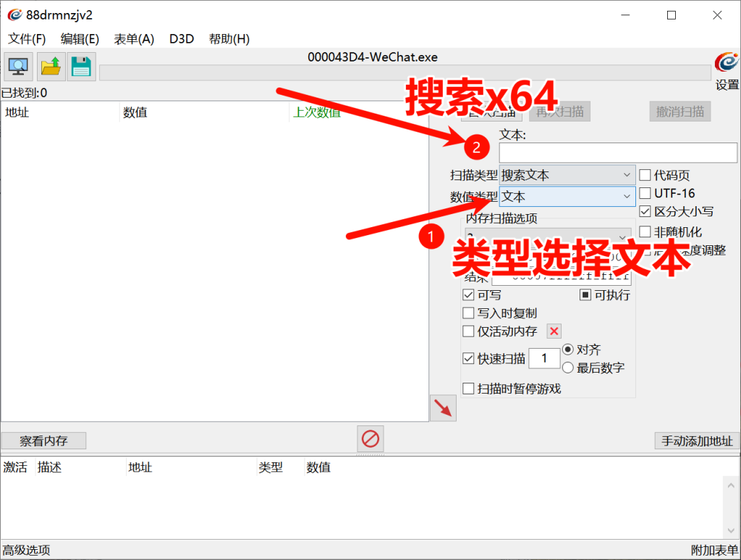Clear the address list with the no-entry icon
This screenshot has height=560, width=741.
pyautogui.click(x=370, y=439)
